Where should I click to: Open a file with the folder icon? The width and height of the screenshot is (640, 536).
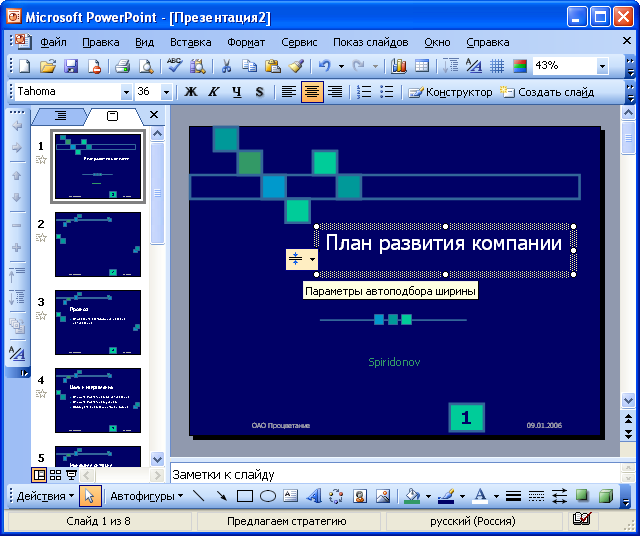[x=48, y=66]
